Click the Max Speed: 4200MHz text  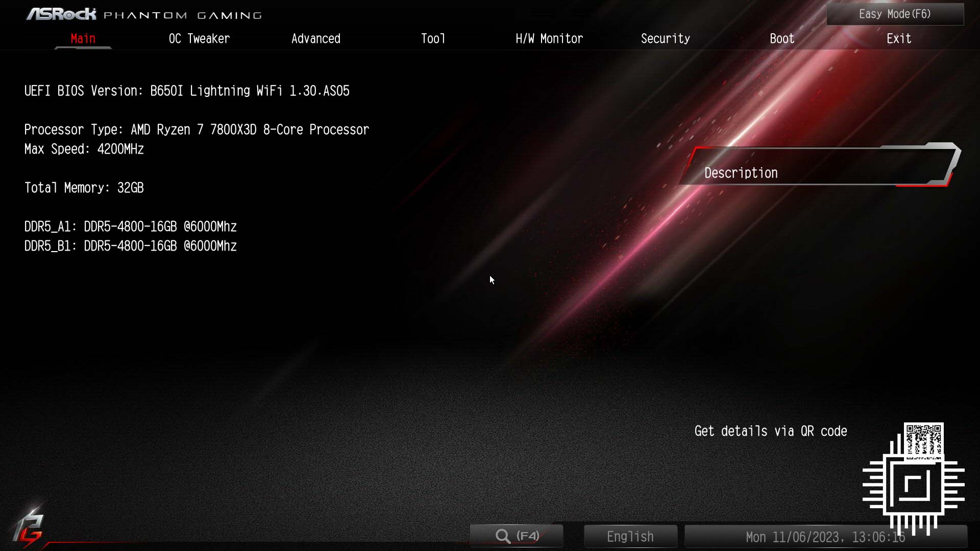(84, 149)
